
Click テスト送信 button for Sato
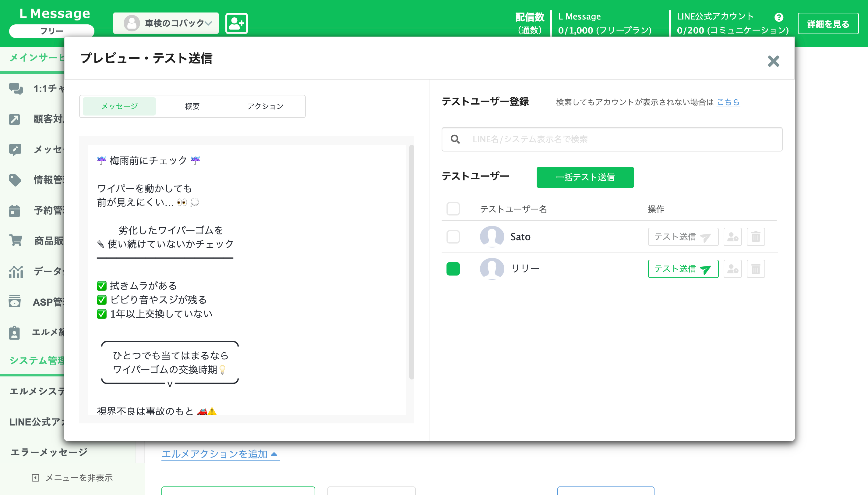pos(683,237)
